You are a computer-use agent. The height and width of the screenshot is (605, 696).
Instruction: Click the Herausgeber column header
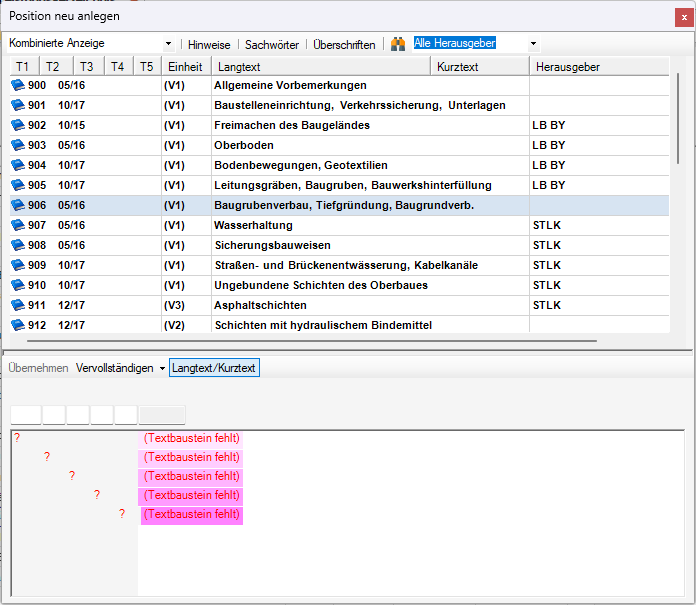(x=599, y=67)
